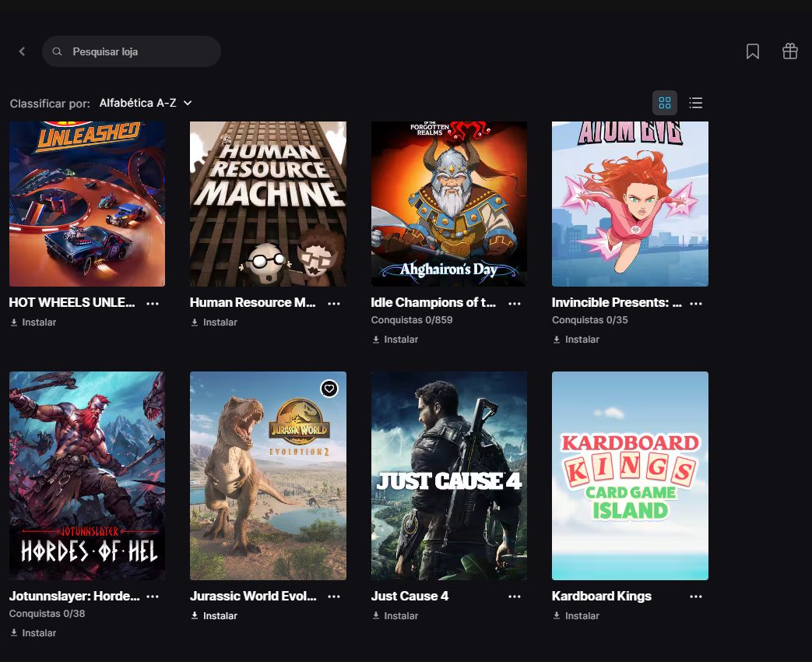812x662 pixels.
Task: Switch to list view layout
Action: click(695, 103)
